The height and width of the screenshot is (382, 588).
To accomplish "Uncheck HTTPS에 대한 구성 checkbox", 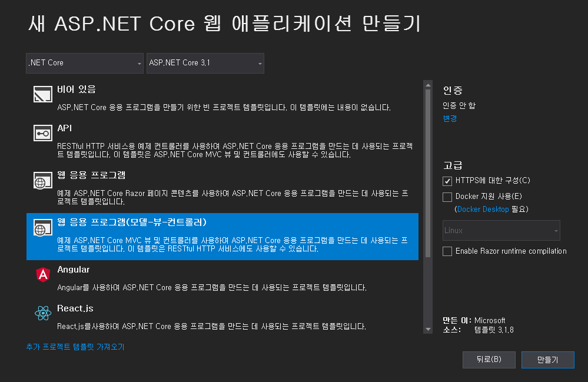I will click(447, 181).
